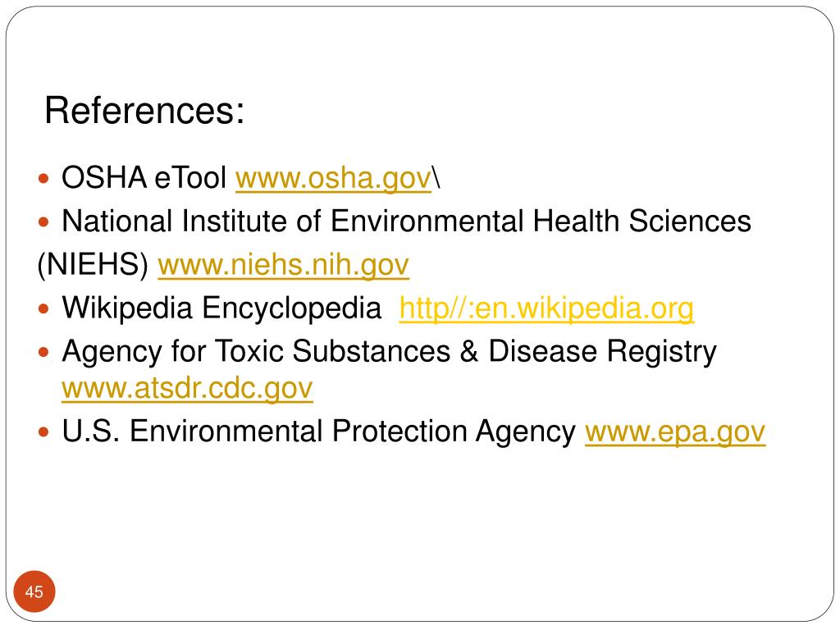Select the References: heading
Viewport: 840px width, 630px height.
click(x=144, y=111)
